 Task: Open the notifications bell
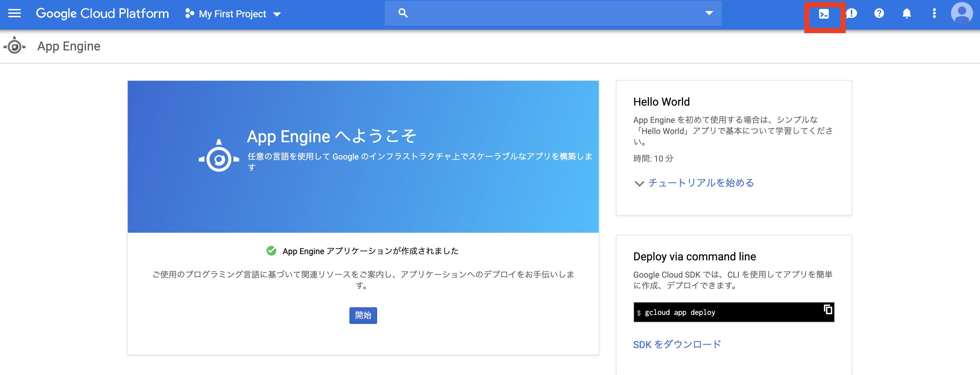(906, 13)
